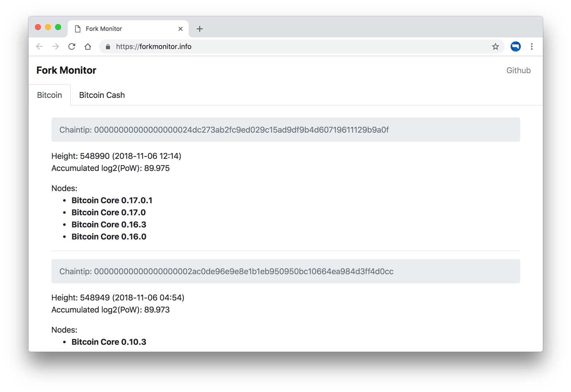The width and height of the screenshot is (571, 392).
Task: Select Bitcoin Core 0.17.0.1 node
Action: [112, 201]
